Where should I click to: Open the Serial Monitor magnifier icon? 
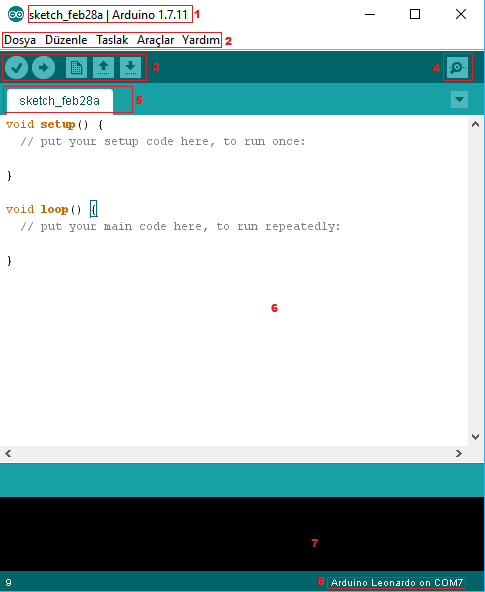457,68
